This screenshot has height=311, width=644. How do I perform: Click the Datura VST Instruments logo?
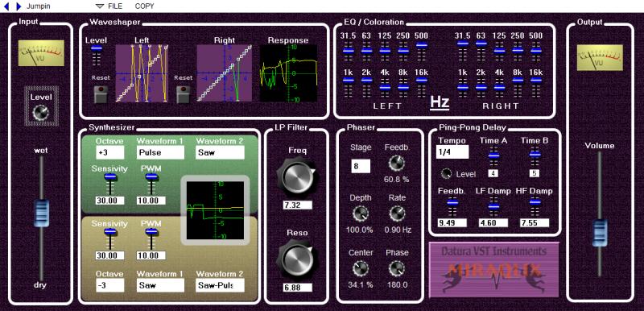pos(493,269)
